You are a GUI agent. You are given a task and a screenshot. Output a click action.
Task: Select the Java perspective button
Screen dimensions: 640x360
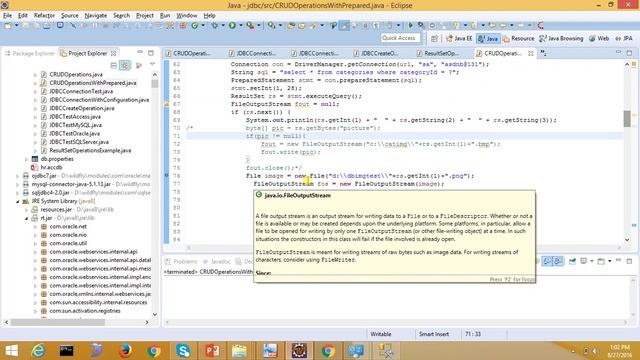488,38
